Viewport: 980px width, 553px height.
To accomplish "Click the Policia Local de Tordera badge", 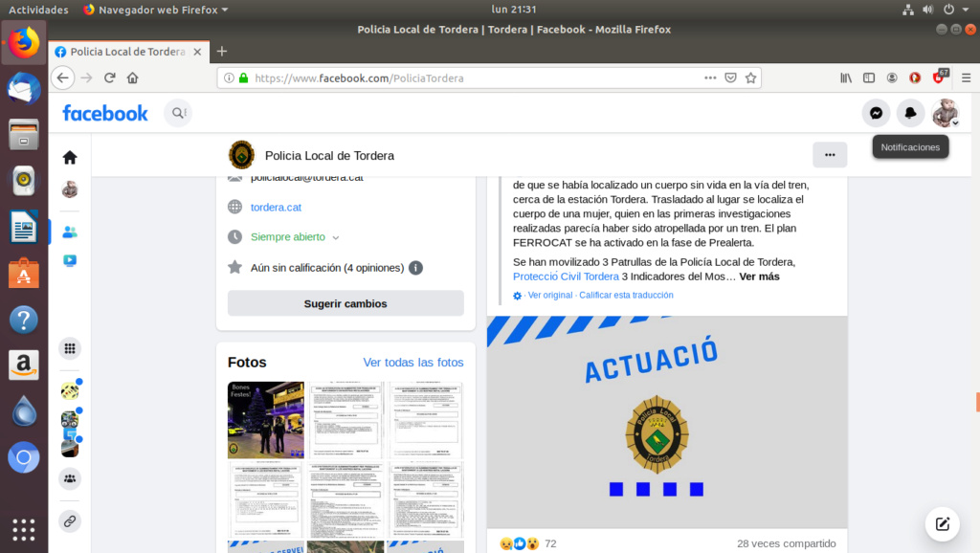I will tap(241, 155).
